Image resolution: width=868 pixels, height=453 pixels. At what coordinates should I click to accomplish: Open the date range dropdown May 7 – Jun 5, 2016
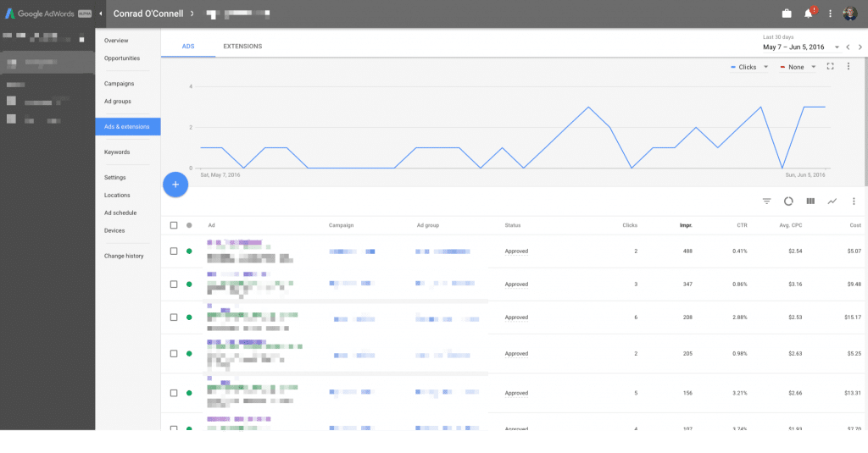(800, 47)
